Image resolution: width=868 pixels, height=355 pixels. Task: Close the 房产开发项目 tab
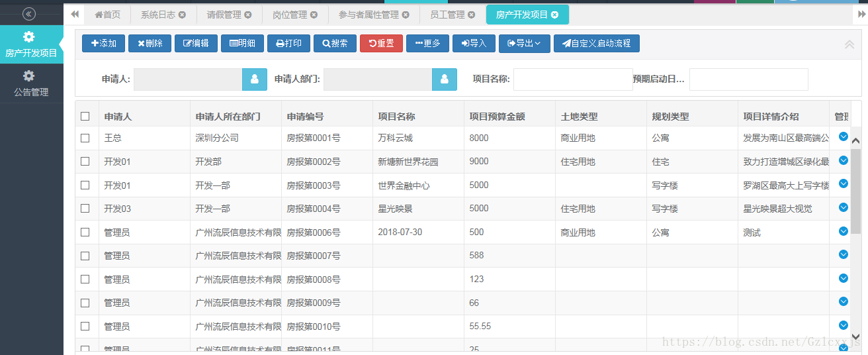[x=554, y=15]
